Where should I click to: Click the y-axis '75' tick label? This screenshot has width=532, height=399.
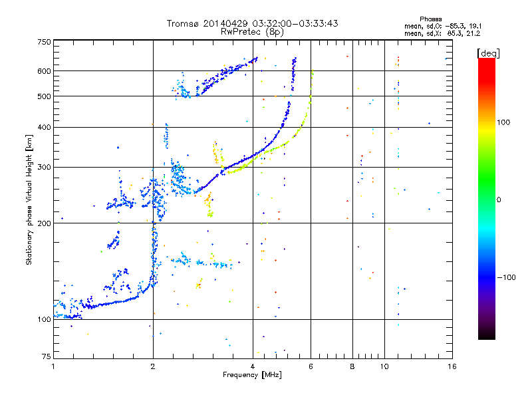[x=47, y=356]
